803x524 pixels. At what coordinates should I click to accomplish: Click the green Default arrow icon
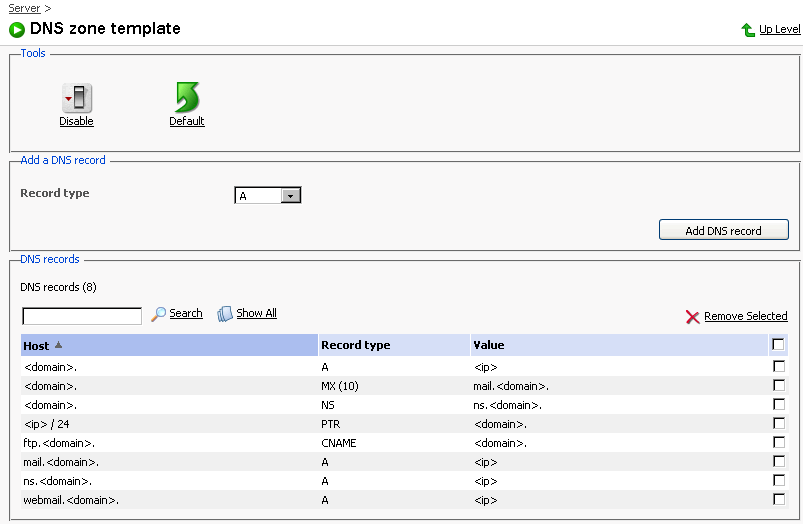[187, 97]
